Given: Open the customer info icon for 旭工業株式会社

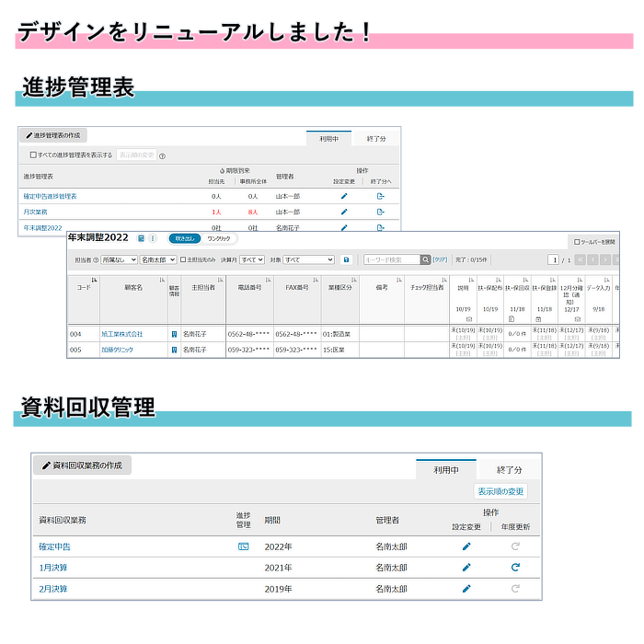Looking at the screenshot, I should 174,334.
